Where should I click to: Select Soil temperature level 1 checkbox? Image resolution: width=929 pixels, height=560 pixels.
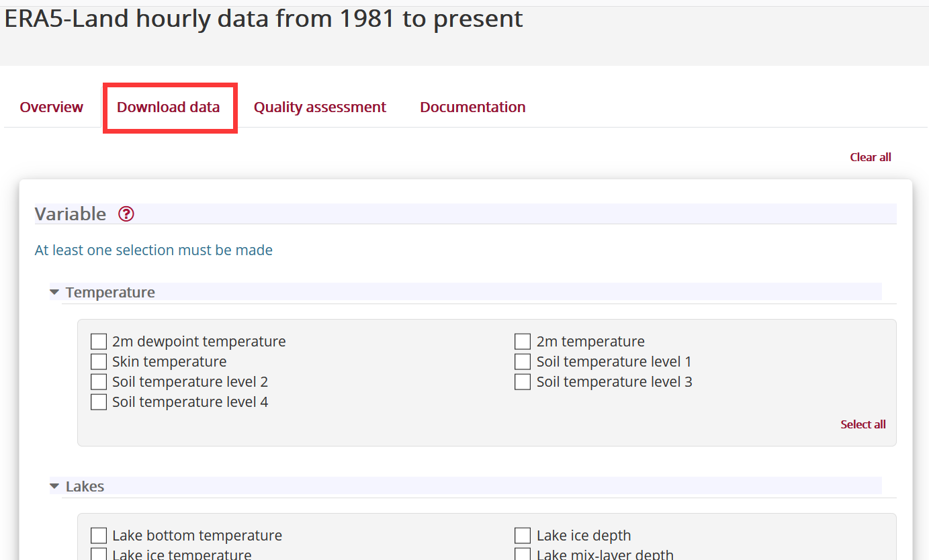click(523, 362)
